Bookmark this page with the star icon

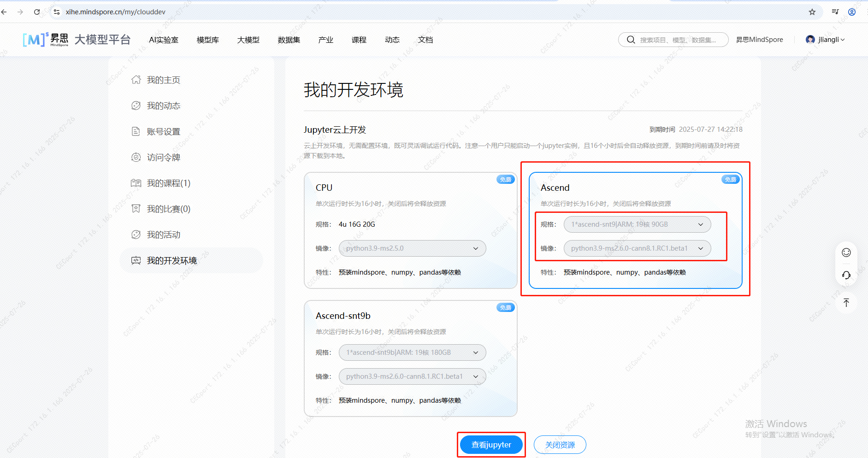(x=812, y=12)
